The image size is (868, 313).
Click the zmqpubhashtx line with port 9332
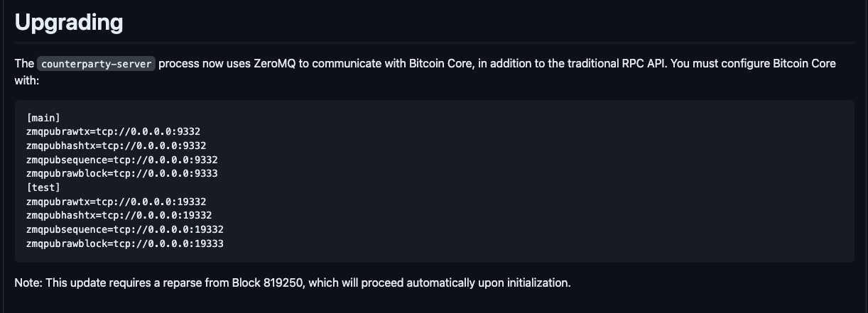tap(116, 145)
